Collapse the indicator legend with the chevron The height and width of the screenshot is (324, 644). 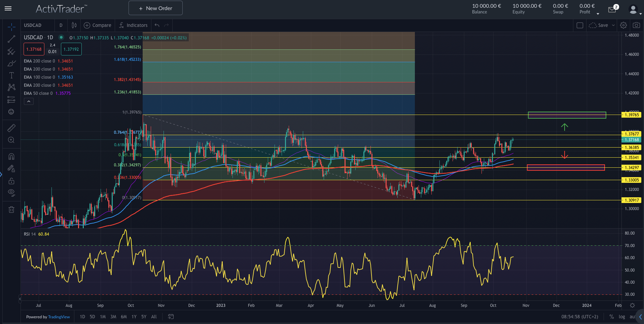[29, 101]
